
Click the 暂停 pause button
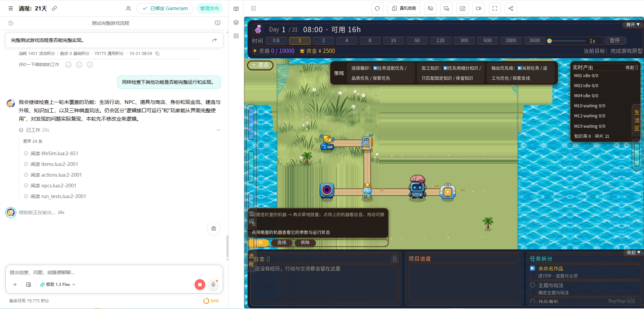615,41
